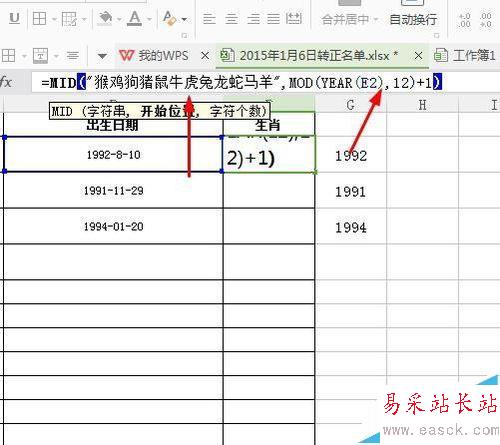Open the borders tool icon
Image resolution: width=500 pixels, height=445 pixels.
[39, 19]
